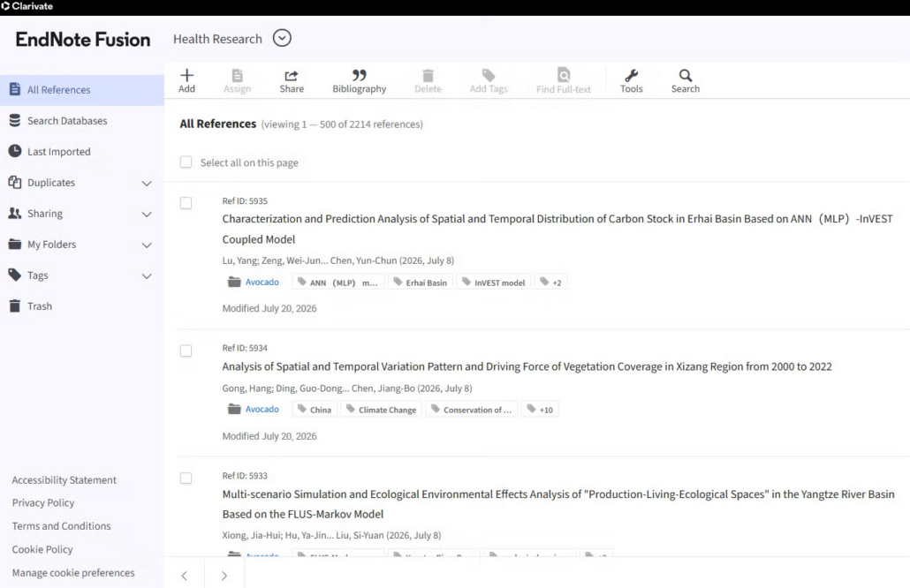This screenshot has height=588, width=910.
Task: Open the Bibliography quotation-mark icon
Action: 360,75
